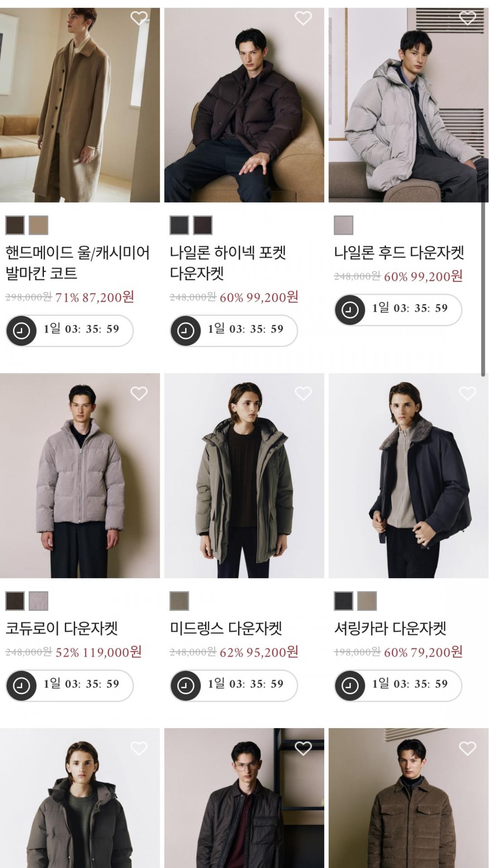Open 나일론 후드 다운자켓 product title
The width and height of the screenshot is (489, 868).
pos(399,253)
